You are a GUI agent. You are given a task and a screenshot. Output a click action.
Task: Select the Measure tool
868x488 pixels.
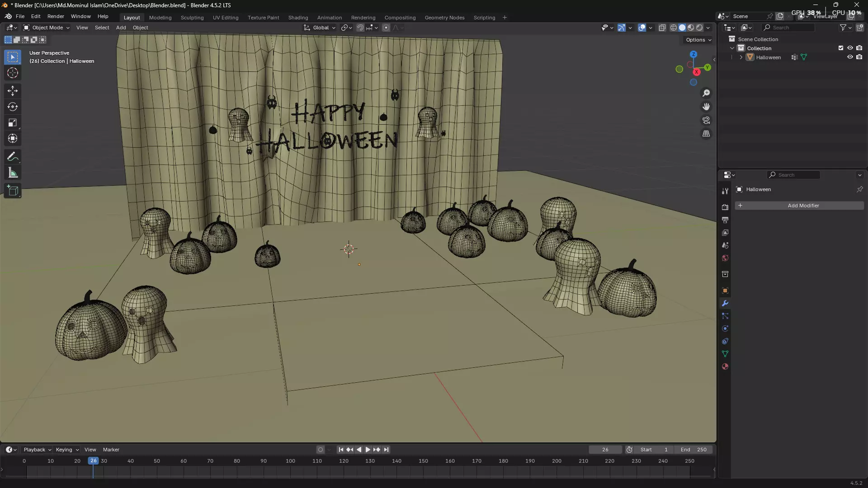pyautogui.click(x=13, y=173)
